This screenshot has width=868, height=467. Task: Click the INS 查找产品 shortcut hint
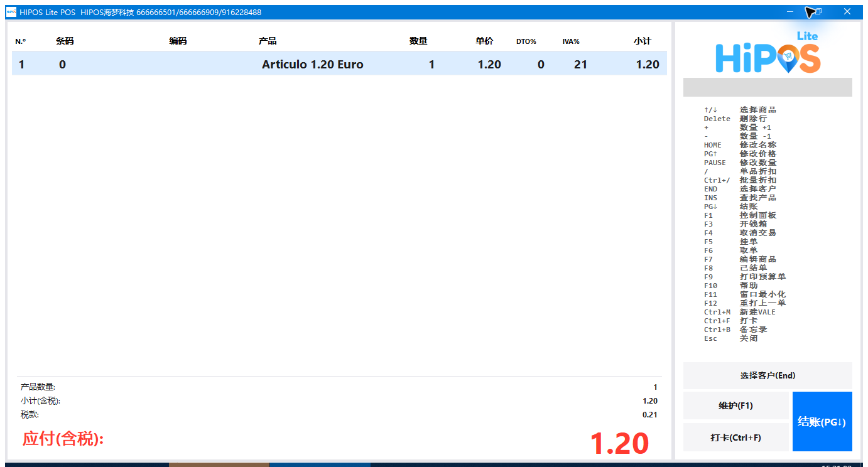point(740,198)
